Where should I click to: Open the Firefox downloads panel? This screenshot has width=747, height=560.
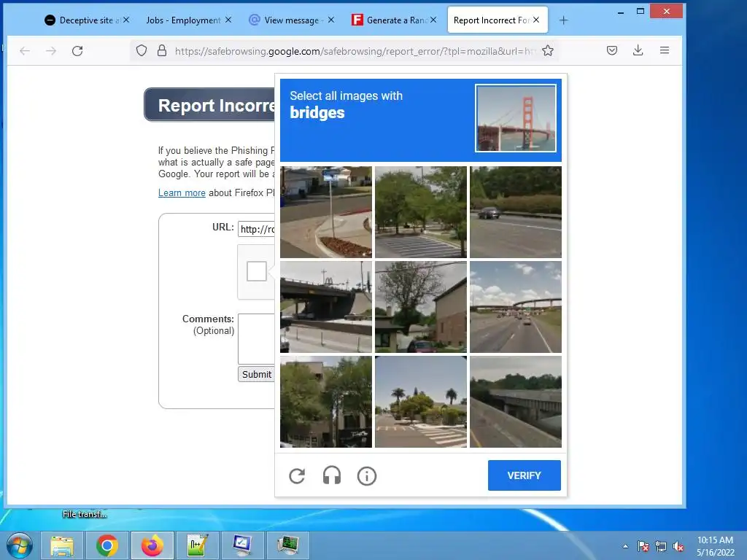coord(638,50)
